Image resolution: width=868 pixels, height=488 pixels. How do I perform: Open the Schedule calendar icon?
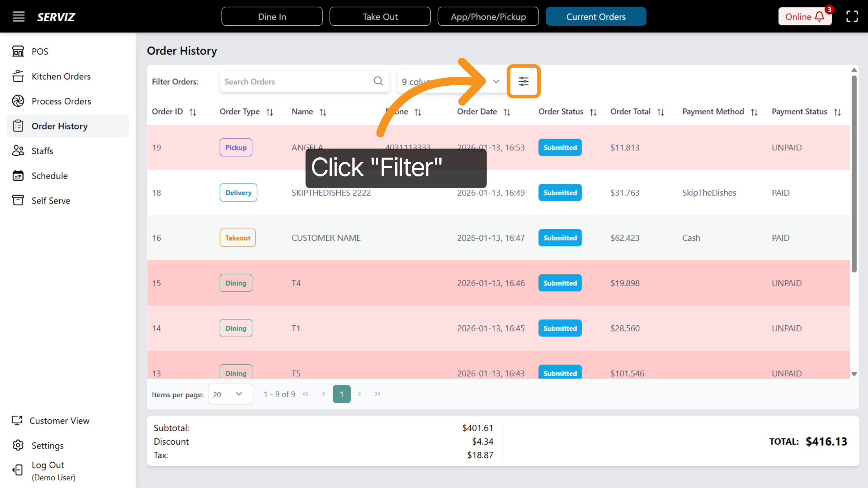18,176
